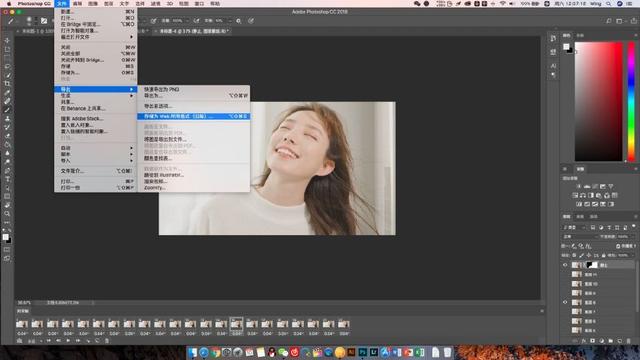
Task: Select the Eyedropper tool
Action: (7, 92)
